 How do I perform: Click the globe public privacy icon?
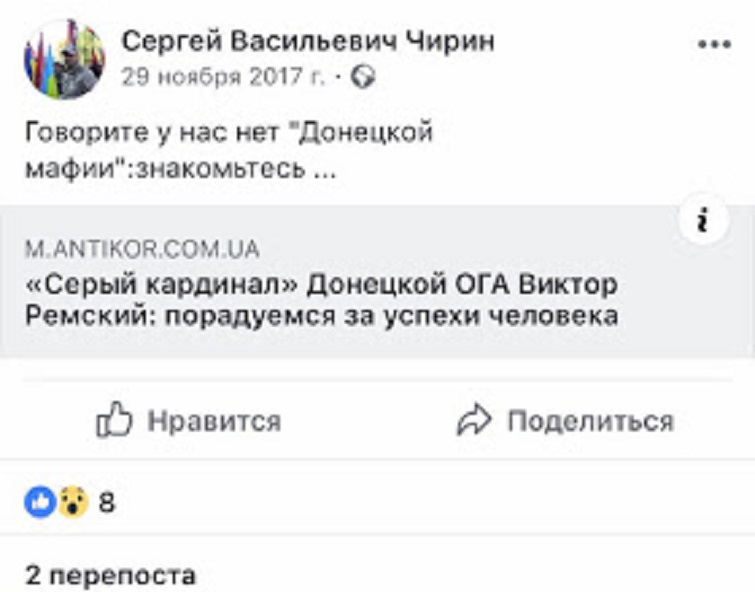tap(363, 76)
